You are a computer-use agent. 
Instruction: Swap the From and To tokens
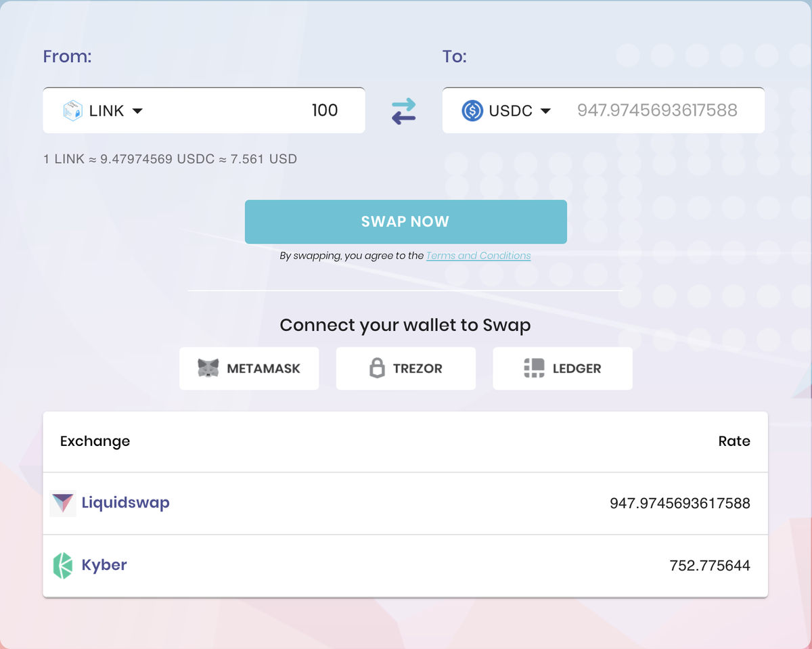404,111
